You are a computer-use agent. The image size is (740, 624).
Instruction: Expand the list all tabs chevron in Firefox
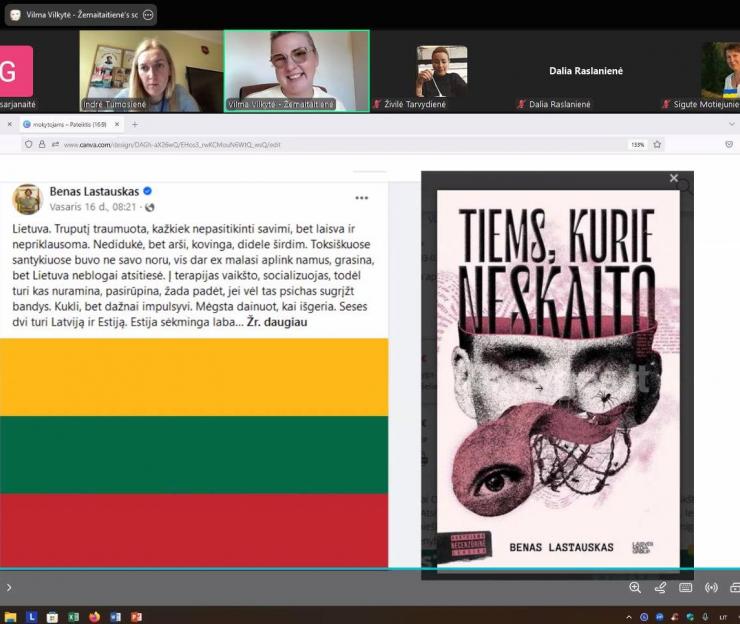tap(732, 124)
